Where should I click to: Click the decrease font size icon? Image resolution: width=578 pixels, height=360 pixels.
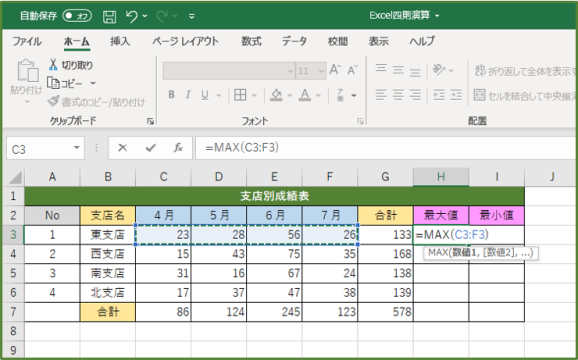[x=352, y=70]
